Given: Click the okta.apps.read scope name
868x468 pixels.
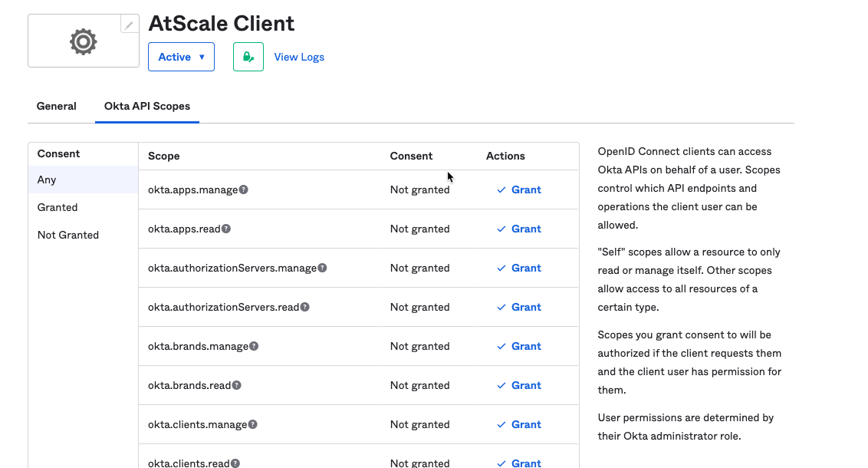Looking at the screenshot, I should pyautogui.click(x=184, y=229).
